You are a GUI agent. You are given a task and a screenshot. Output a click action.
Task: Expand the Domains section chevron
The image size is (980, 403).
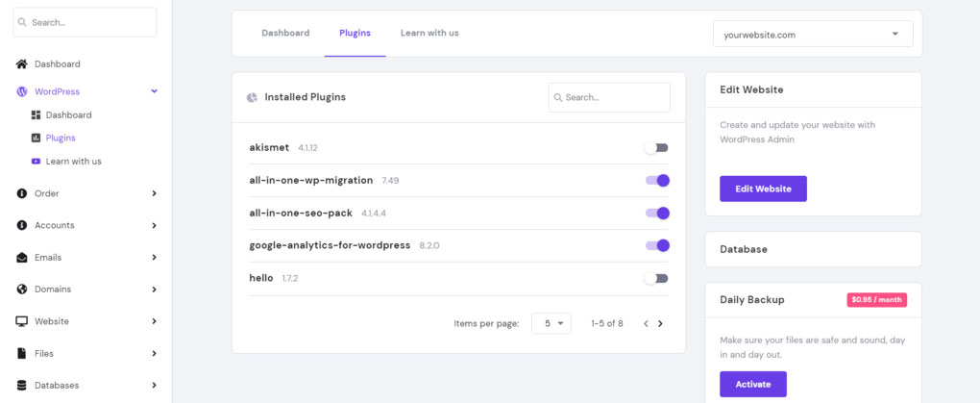[x=155, y=290]
